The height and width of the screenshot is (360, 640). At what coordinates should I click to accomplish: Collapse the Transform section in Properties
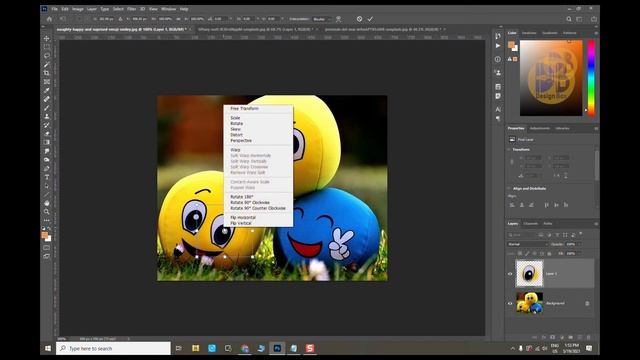[x=509, y=149]
